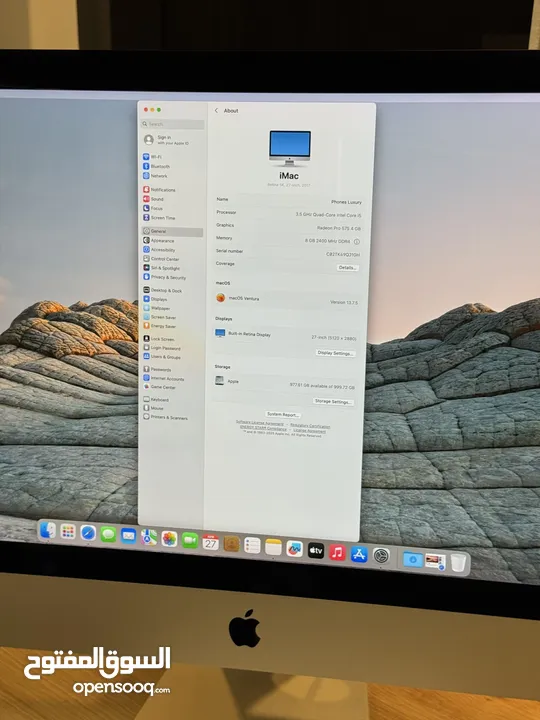
Task: Select the General category in the sidebar
Action: coord(172,231)
